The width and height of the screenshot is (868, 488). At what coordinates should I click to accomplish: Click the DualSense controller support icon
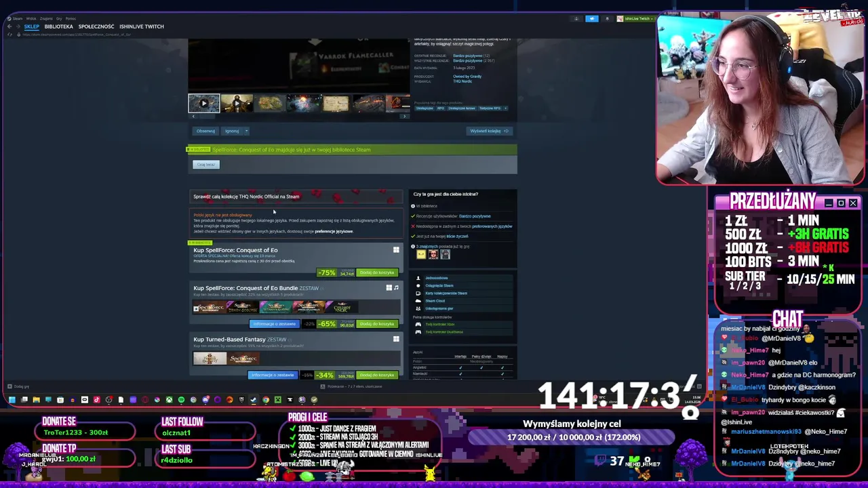click(418, 332)
